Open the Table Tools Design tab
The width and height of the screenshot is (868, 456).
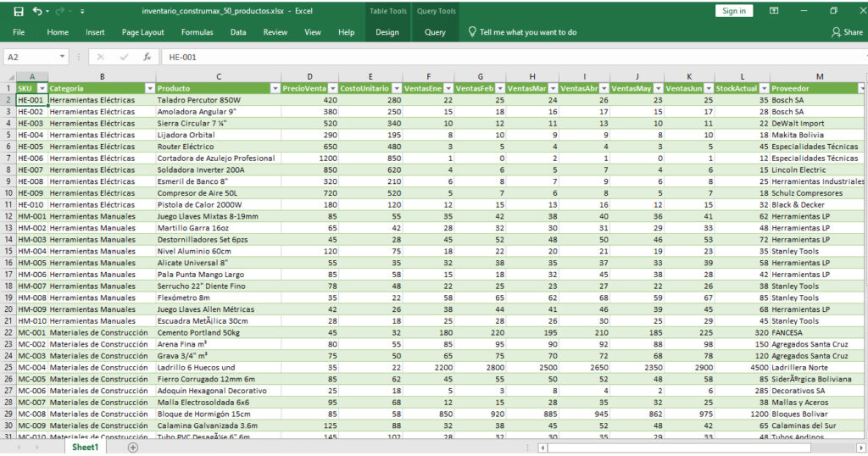(x=387, y=32)
